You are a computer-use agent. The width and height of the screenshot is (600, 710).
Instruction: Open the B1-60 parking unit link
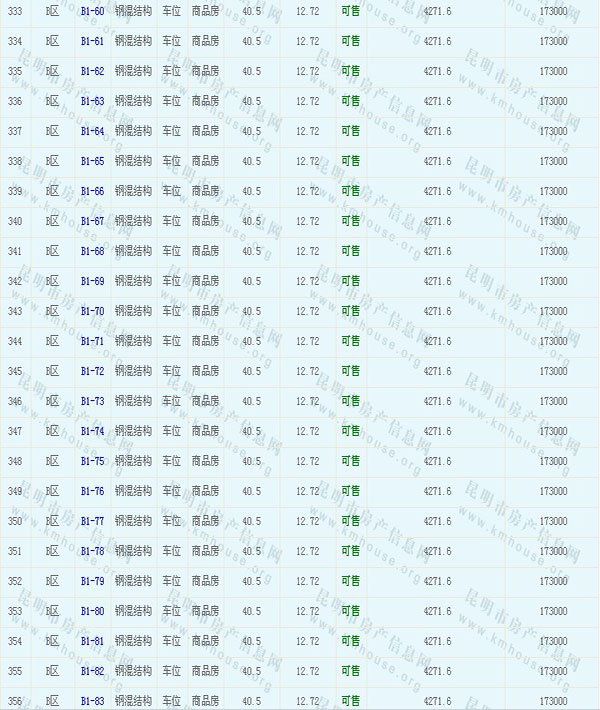tap(92, 12)
